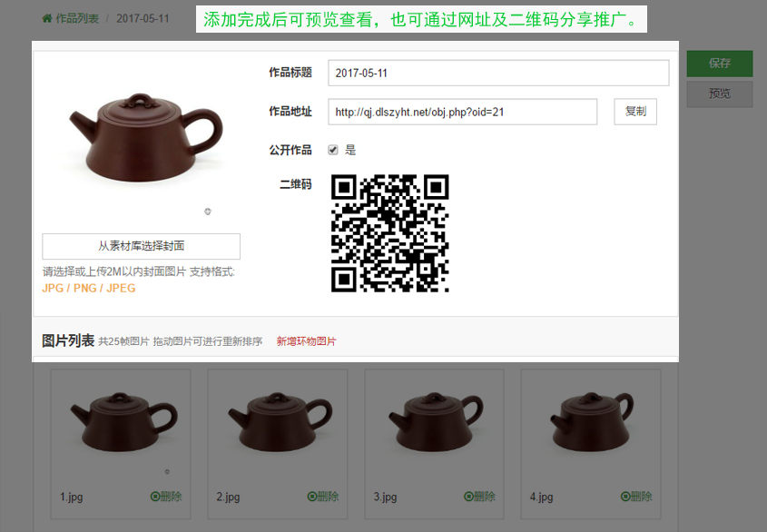Click delete icon for 1.jpg
Image resolution: width=767 pixels, height=532 pixels.
coord(155,497)
